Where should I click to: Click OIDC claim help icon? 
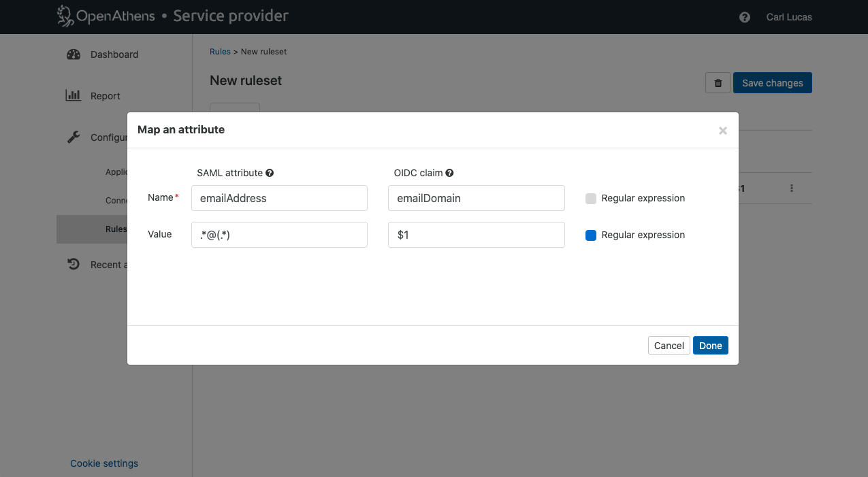click(x=450, y=174)
